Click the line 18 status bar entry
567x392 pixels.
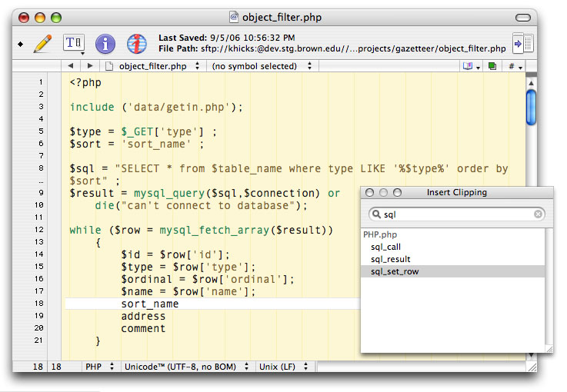pyautogui.click(x=38, y=367)
